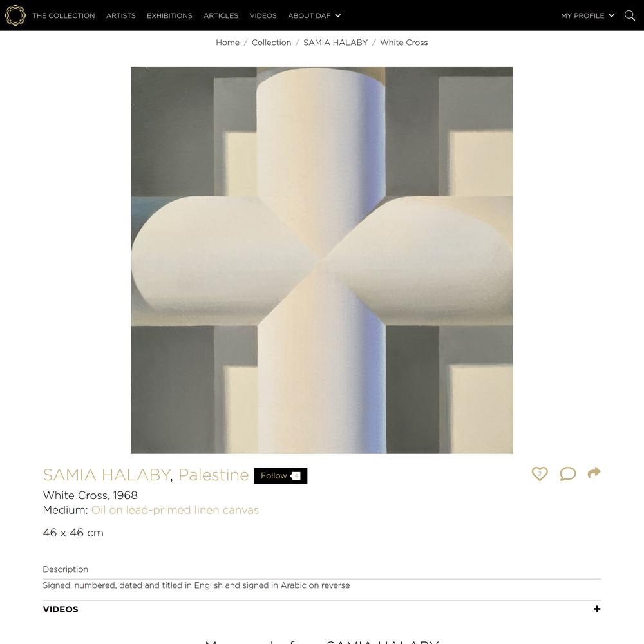
Task: Navigate to Exhibitions page
Action: point(169,15)
